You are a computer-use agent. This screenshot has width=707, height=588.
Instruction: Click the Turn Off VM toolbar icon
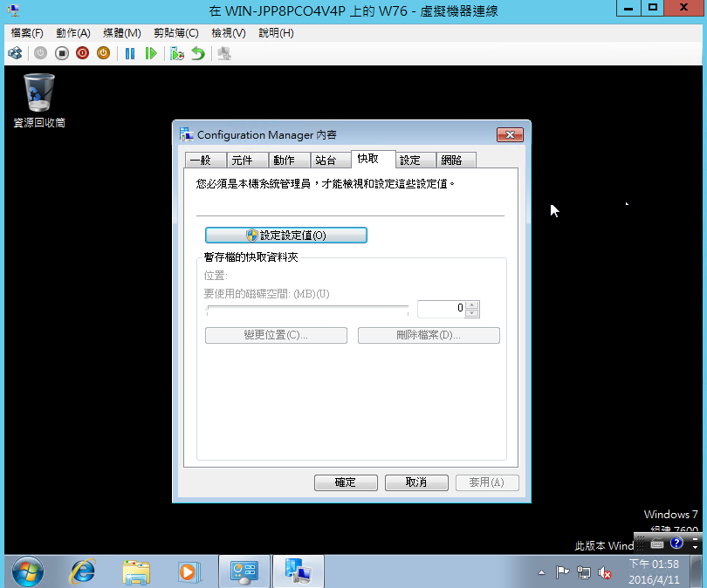coord(62,53)
